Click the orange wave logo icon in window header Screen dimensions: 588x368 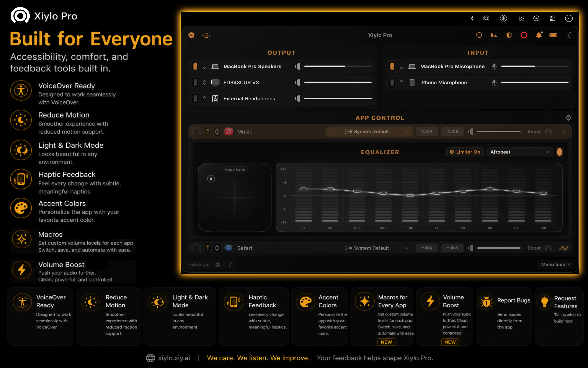pyautogui.click(x=192, y=35)
